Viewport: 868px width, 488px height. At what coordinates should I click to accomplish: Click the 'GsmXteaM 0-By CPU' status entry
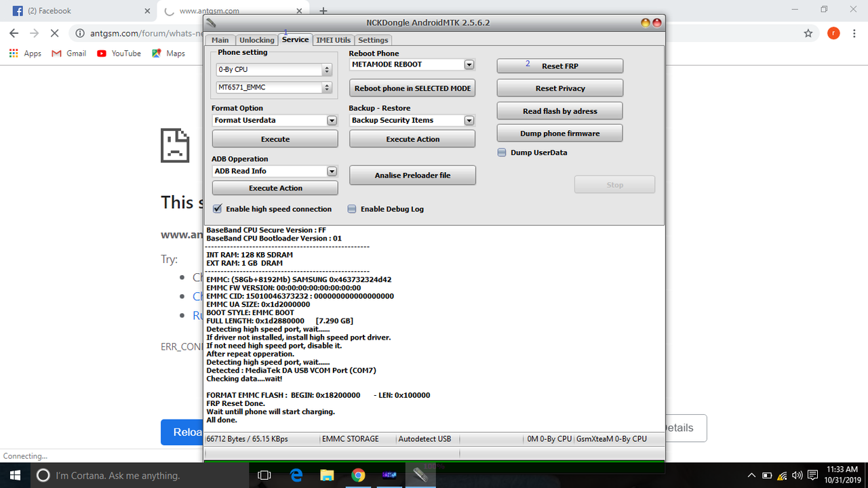coord(611,439)
